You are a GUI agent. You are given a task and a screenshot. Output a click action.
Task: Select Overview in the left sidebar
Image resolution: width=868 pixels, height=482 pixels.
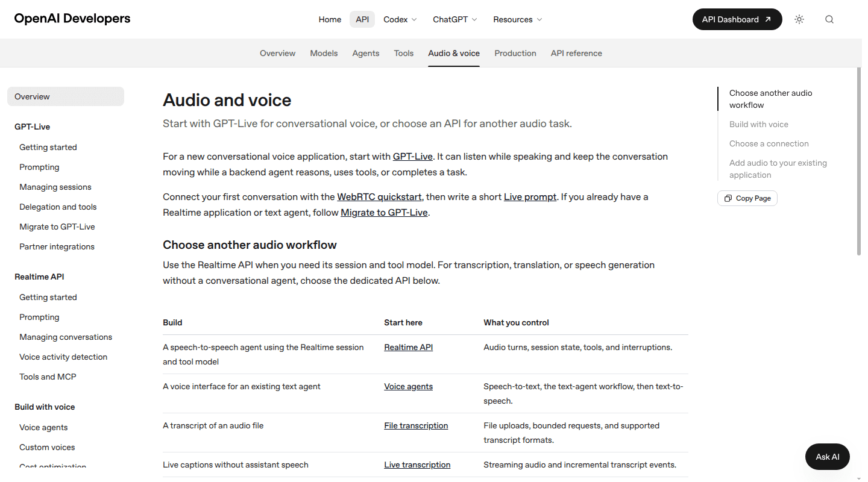click(x=66, y=96)
